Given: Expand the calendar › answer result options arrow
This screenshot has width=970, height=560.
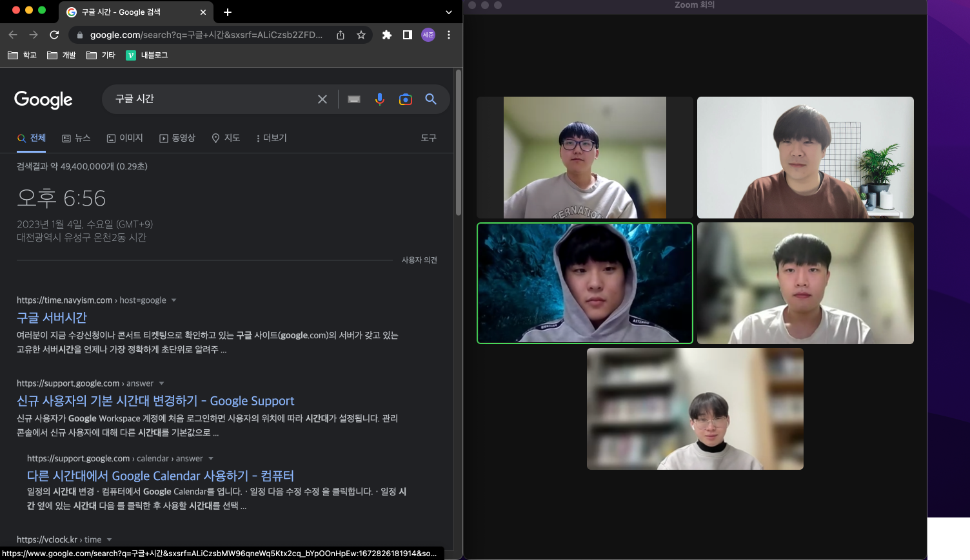Looking at the screenshot, I should coord(211,459).
